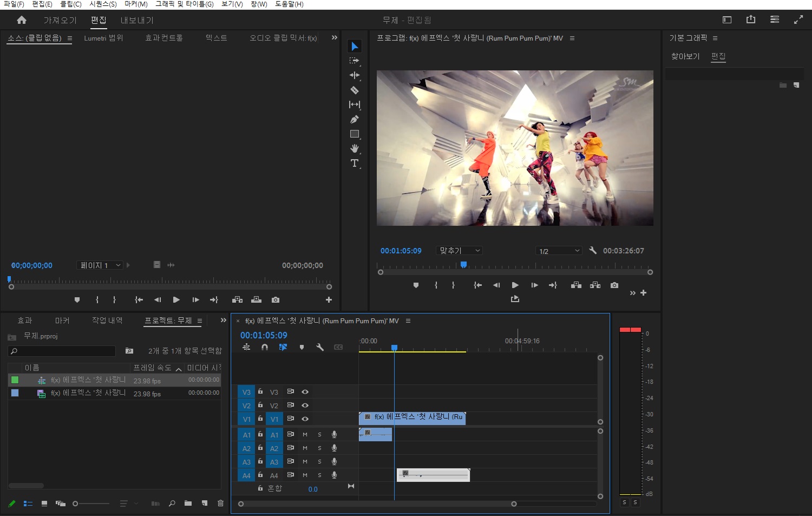This screenshot has width=812, height=516.
Task: Open Program monitor panel menu
Action: point(572,38)
